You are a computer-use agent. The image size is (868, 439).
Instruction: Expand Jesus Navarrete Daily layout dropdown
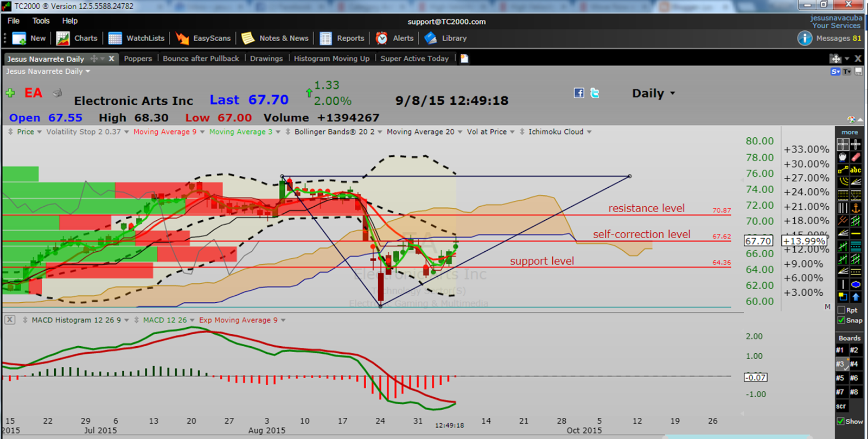88,71
